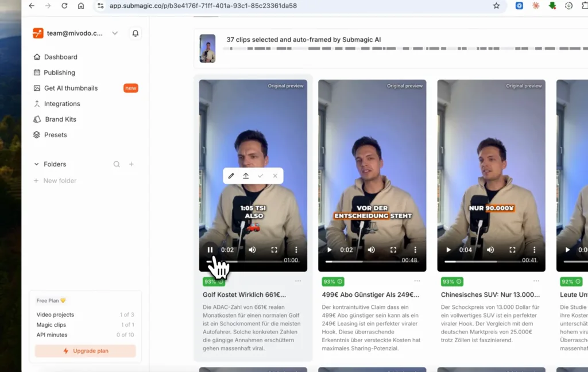
Task: Click 93% score badge on Chinesisches SUV
Action: click(x=452, y=282)
